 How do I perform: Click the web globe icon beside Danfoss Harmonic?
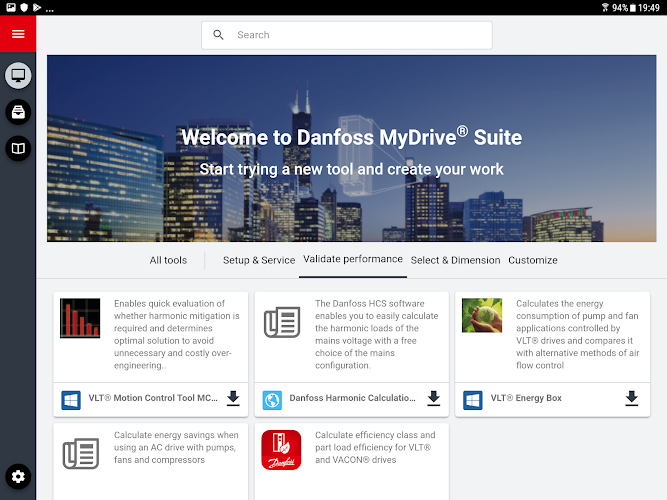click(272, 400)
